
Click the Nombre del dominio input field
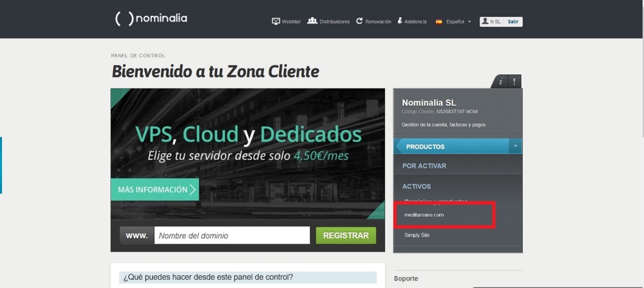[x=232, y=235]
